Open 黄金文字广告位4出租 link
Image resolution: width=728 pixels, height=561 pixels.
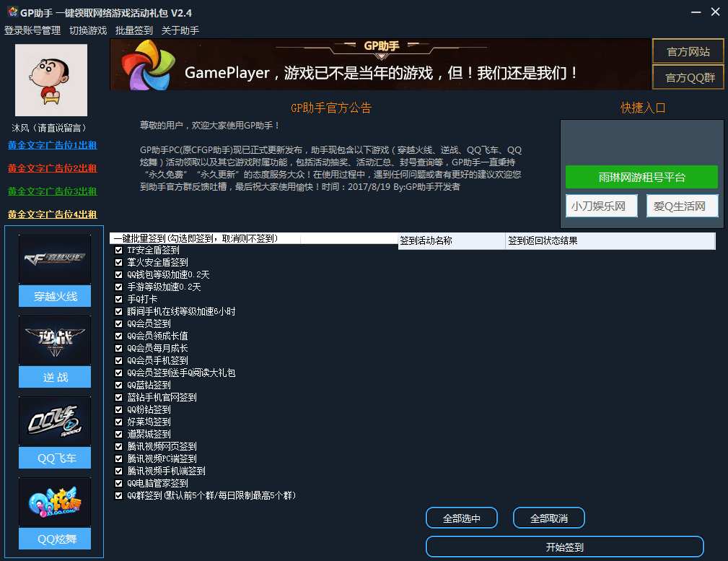(52, 214)
